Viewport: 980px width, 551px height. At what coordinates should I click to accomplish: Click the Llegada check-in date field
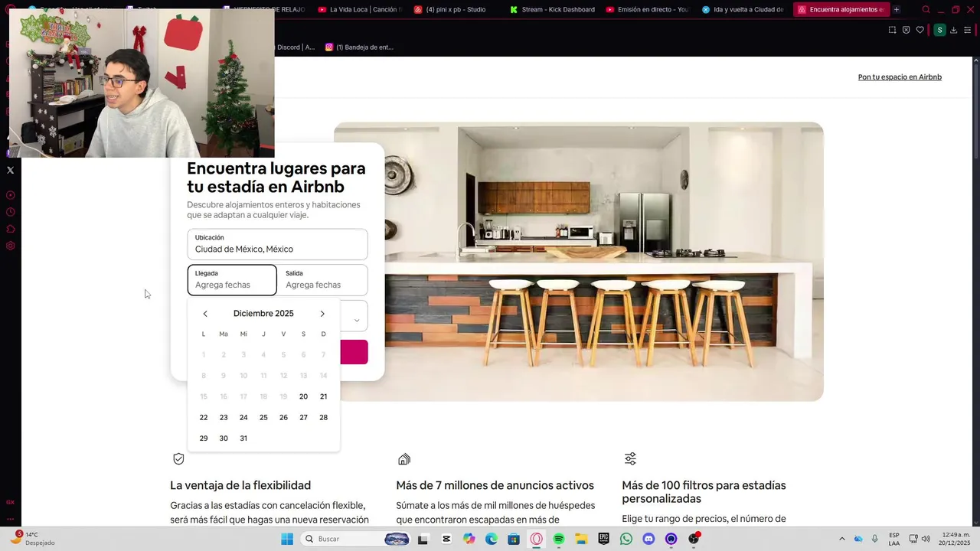(x=232, y=280)
